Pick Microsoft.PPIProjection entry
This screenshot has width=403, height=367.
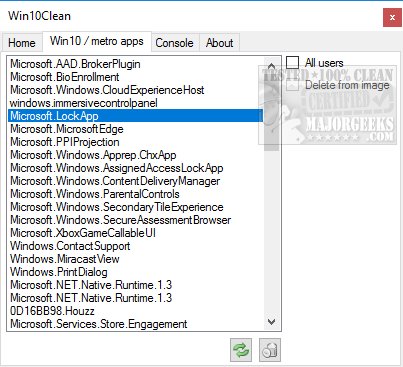[135, 142]
